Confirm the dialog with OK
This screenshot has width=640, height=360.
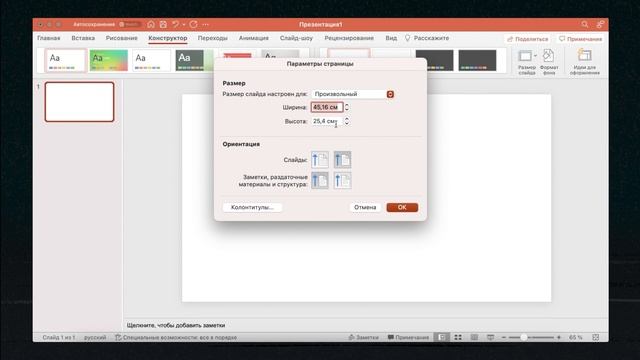click(x=402, y=207)
